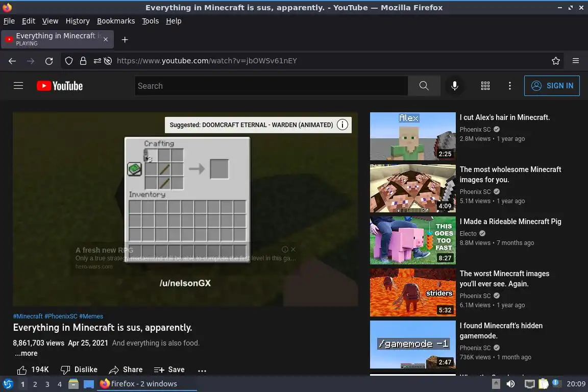Screen dimensions: 588x392
Task: Open the Firefox hamburger application menu
Action: pyautogui.click(x=576, y=61)
